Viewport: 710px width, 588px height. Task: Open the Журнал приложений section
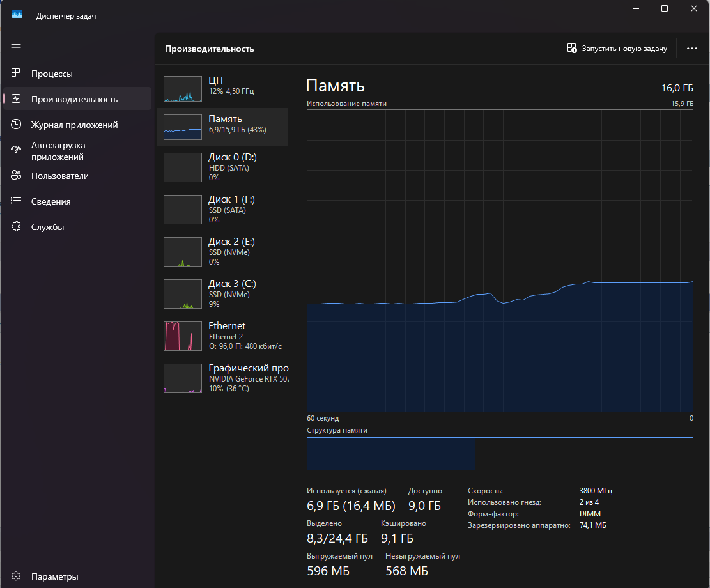(16, 124)
